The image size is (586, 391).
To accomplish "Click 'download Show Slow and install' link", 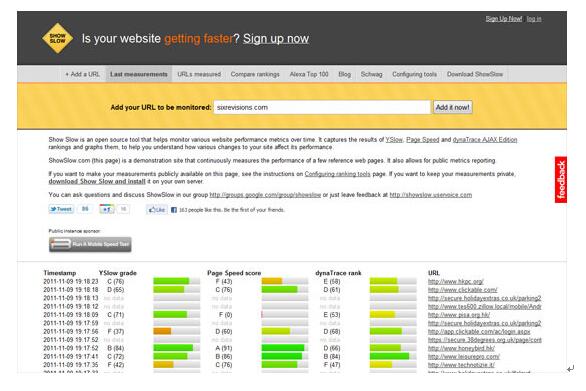I will point(97,181).
